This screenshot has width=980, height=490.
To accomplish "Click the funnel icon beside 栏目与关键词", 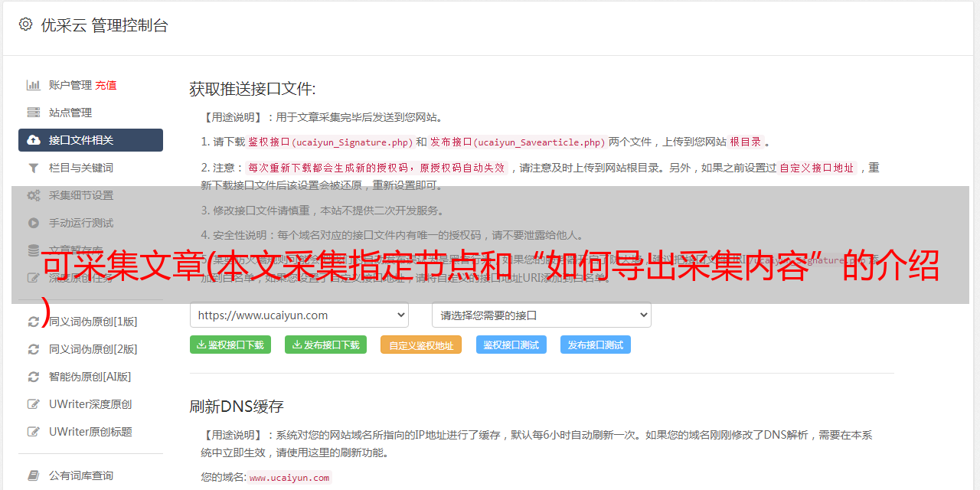I will 34,168.
